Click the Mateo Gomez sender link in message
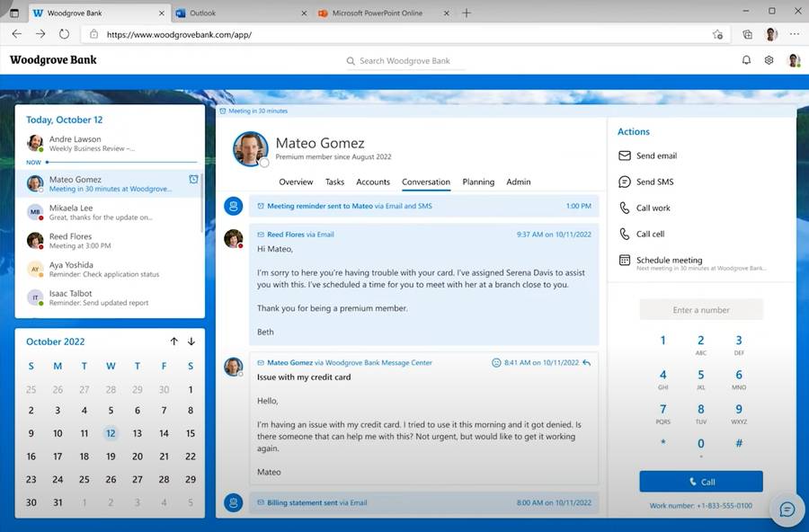The height and width of the screenshot is (532, 809). (289, 363)
